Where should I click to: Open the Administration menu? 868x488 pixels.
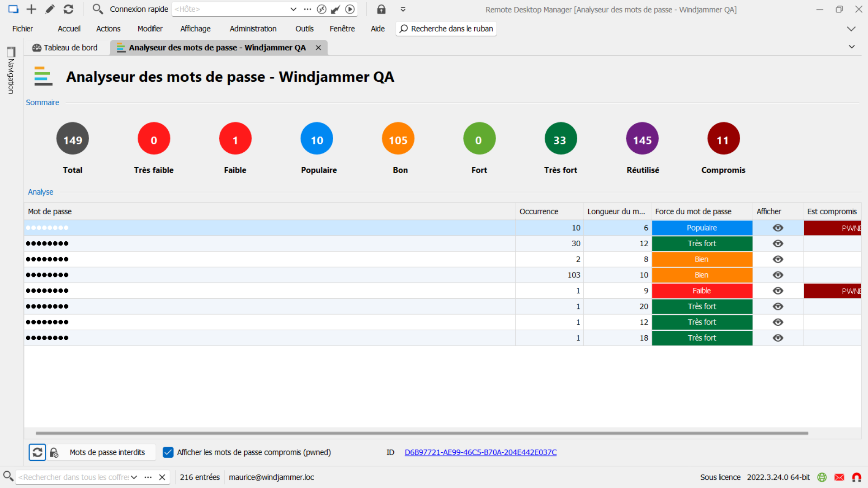pos(253,28)
